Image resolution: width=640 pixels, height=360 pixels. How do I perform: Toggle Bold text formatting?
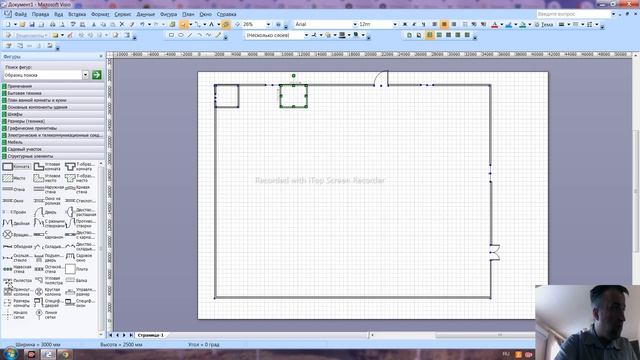[x=404, y=24]
